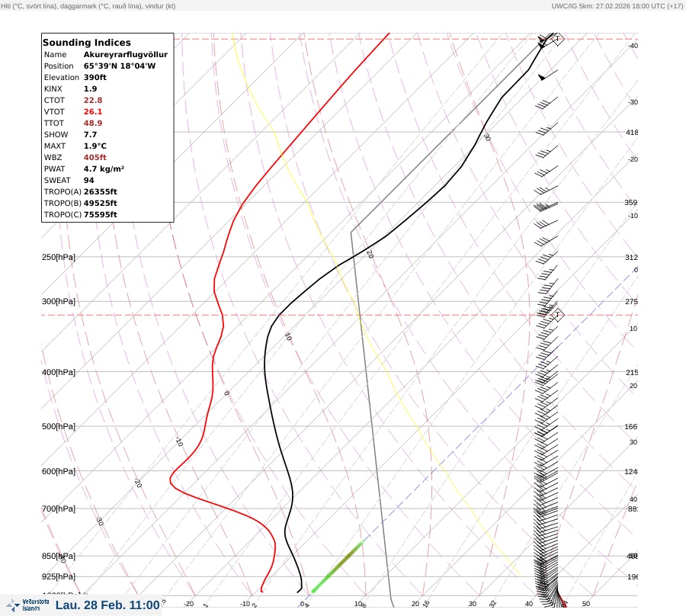
Task: Click the TTOT value 48.9
Action: [x=93, y=123]
